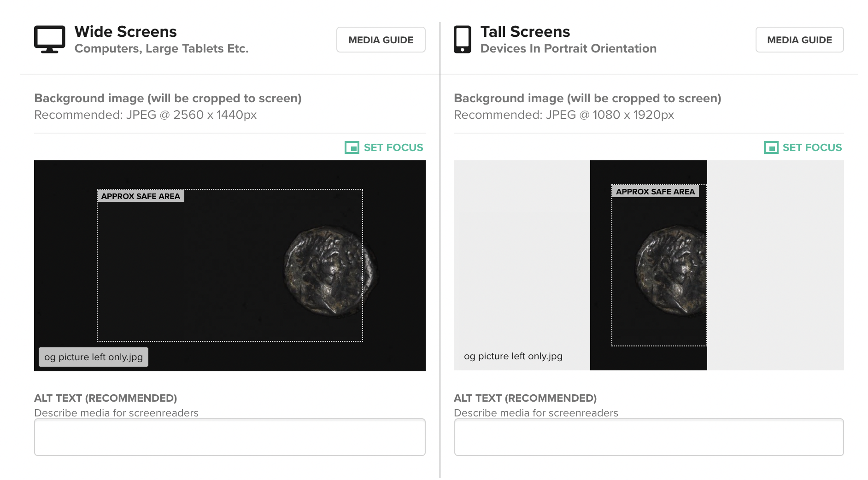Click the desktop monitor icon for Wide Screens
The height and width of the screenshot is (480, 868).
click(x=49, y=40)
